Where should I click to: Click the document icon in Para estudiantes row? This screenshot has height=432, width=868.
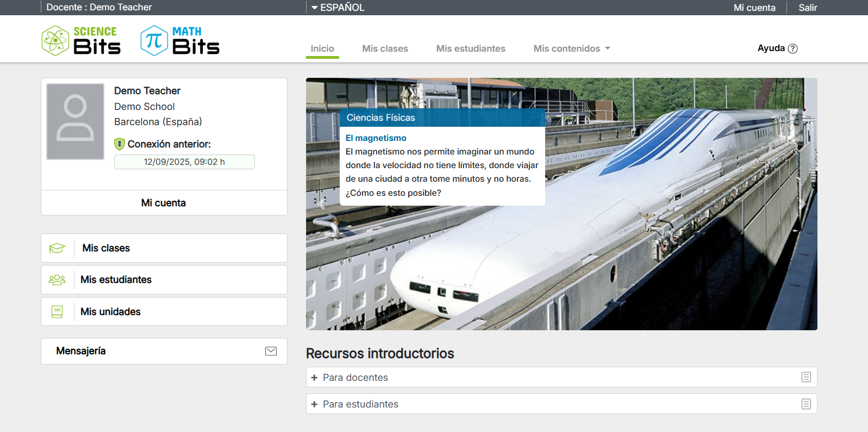tap(806, 404)
